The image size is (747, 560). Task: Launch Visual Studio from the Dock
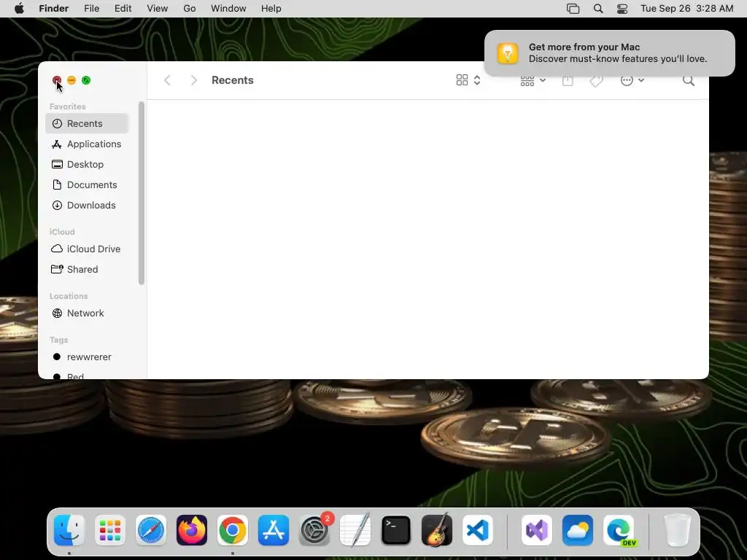pyautogui.click(x=537, y=530)
